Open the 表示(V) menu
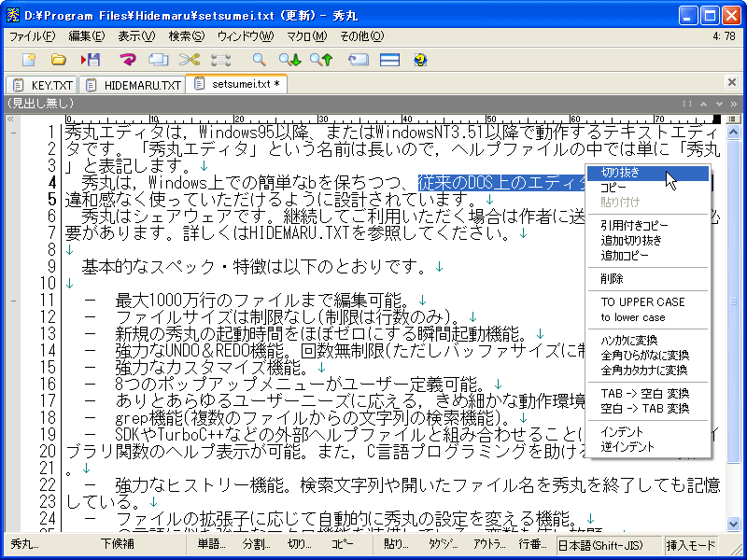The height and width of the screenshot is (560, 747). coord(136,36)
